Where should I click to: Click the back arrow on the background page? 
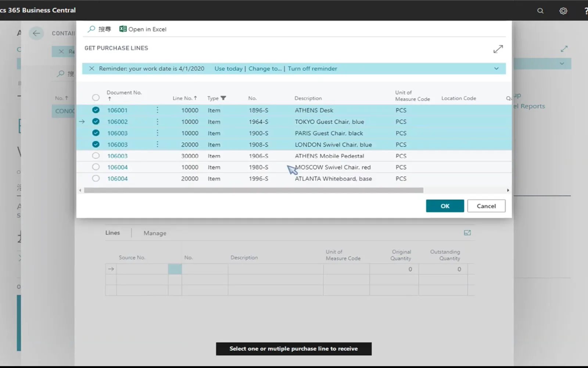tap(36, 33)
